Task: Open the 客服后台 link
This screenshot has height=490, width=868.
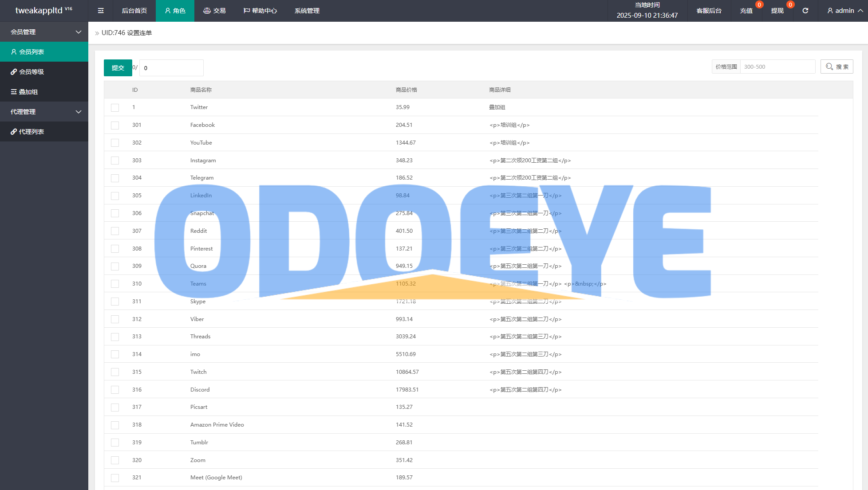Action: coord(709,11)
